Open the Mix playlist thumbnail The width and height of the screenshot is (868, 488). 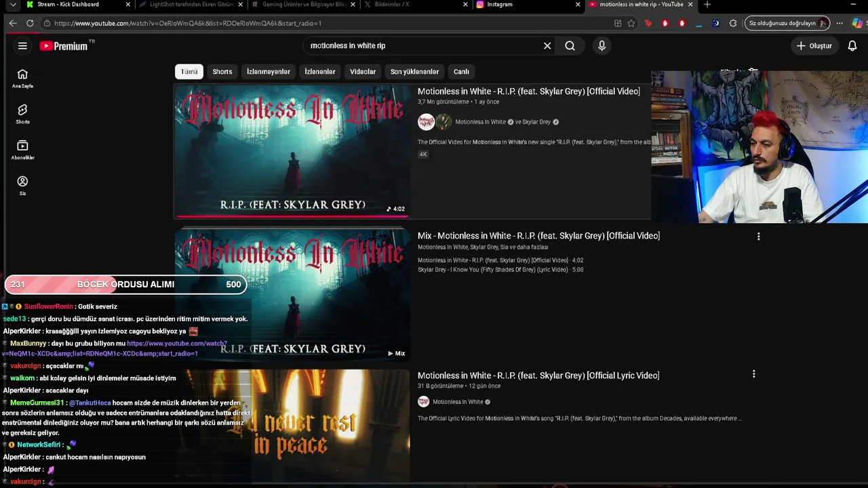292,294
